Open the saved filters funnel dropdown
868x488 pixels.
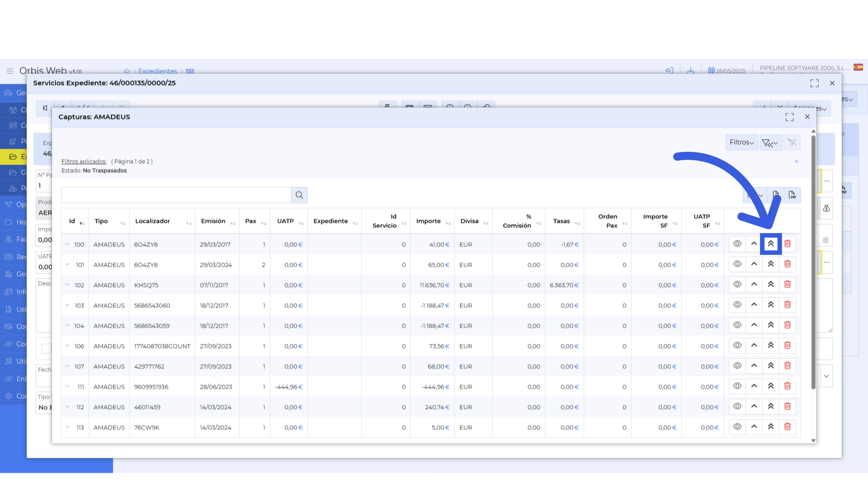tap(770, 142)
